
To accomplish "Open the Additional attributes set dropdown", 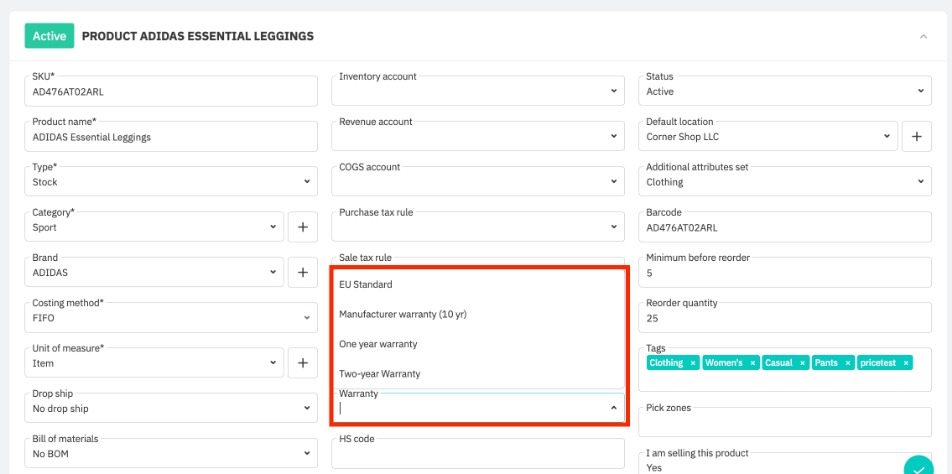I will [x=784, y=182].
